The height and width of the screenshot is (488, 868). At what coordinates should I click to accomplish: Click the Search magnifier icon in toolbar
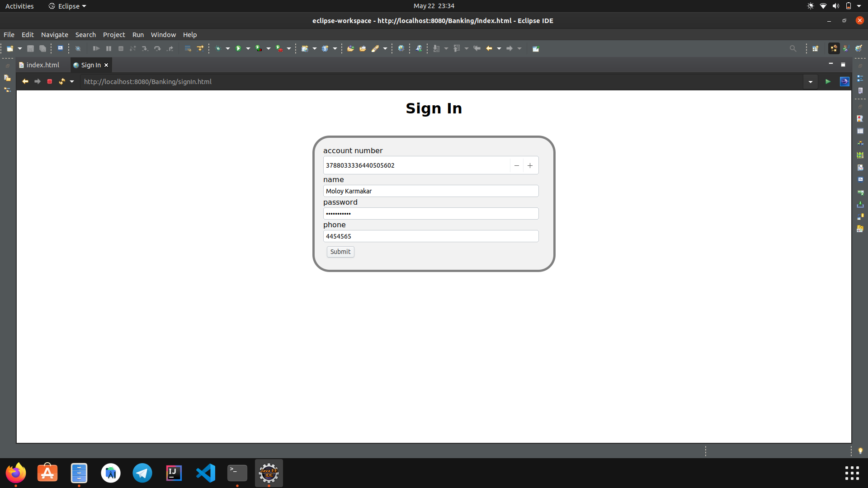click(x=793, y=48)
